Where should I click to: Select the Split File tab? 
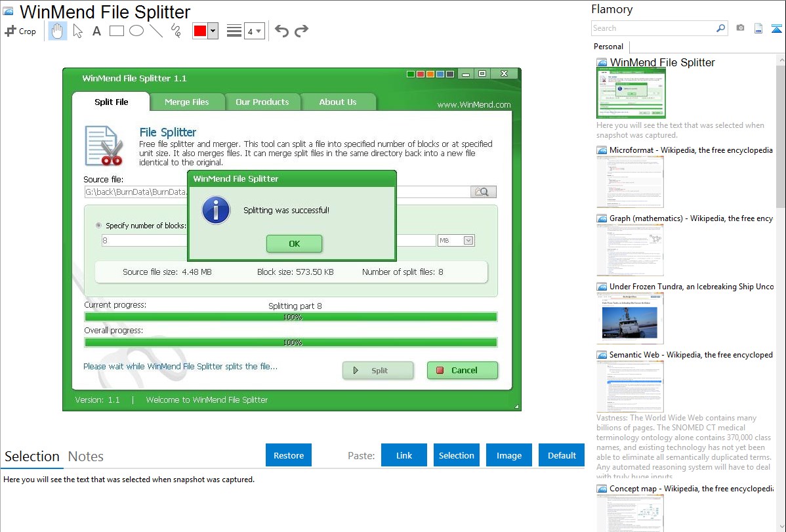pyautogui.click(x=112, y=102)
